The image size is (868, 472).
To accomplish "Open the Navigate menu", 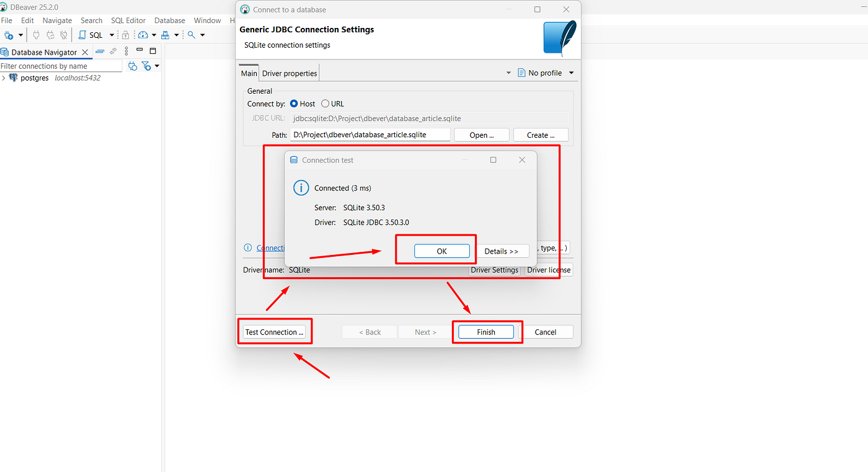I will tap(57, 20).
